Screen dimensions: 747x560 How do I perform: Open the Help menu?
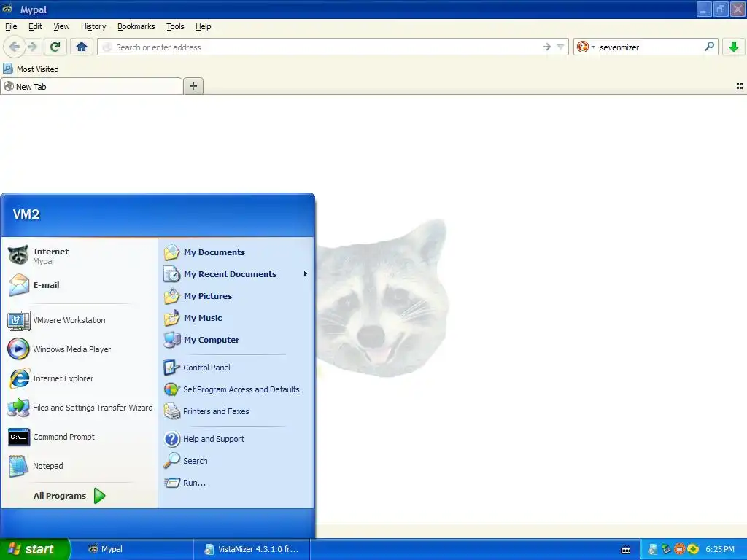coord(203,26)
